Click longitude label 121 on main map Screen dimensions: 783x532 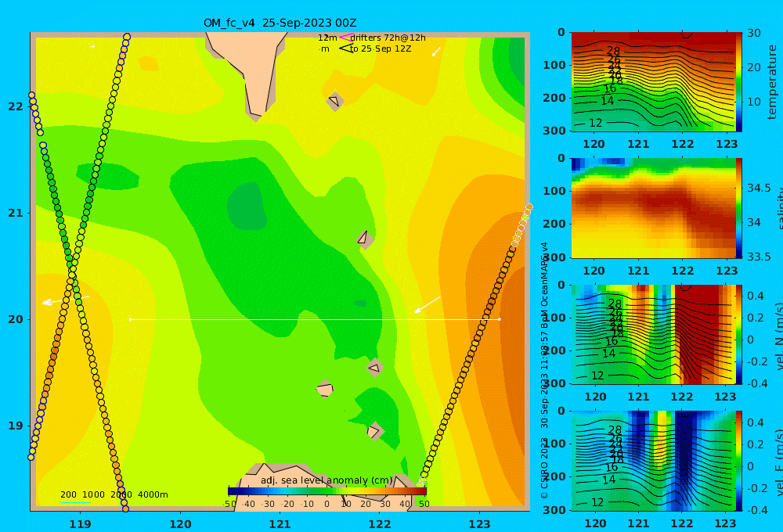[280, 524]
